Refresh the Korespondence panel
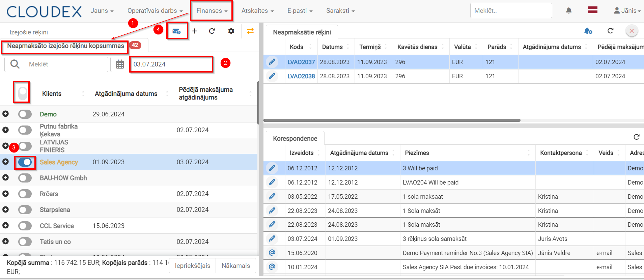The width and height of the screenshot is (644, 280). pos(637,137)
